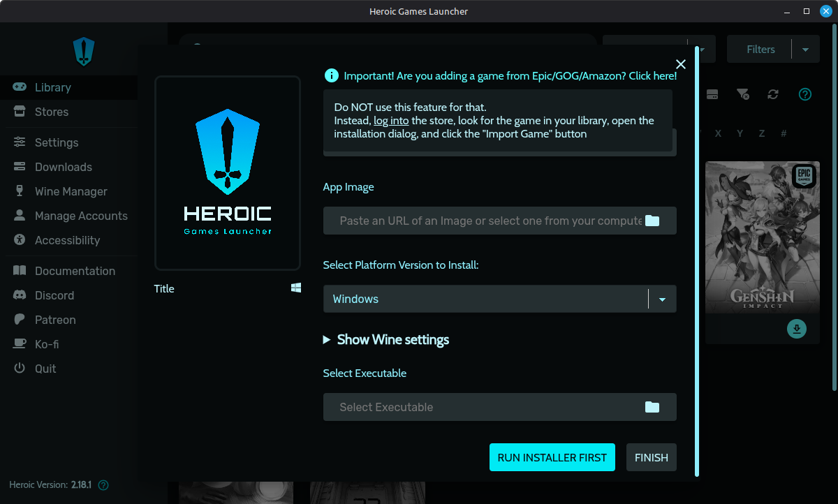Click the Windows platform icon next to Title

tap(296, 288)
